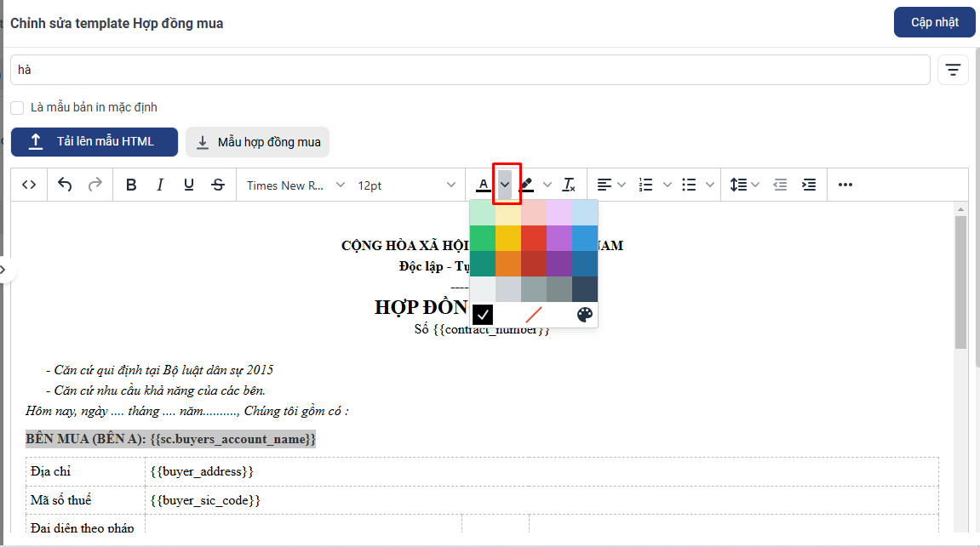
Task: Download Mẫu hợp đồng mua template
Action: click(x=257, y=142)
